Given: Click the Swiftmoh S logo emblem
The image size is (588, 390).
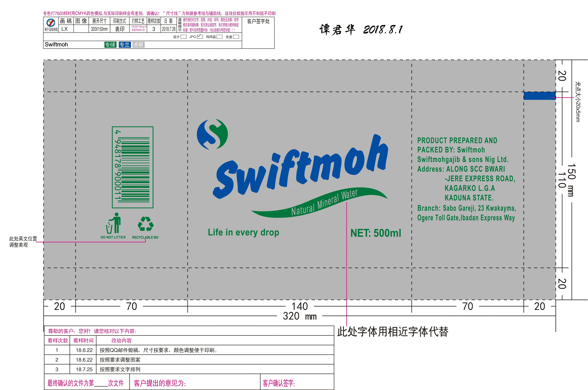Looking at the screenshot, I should coord(212,134).
